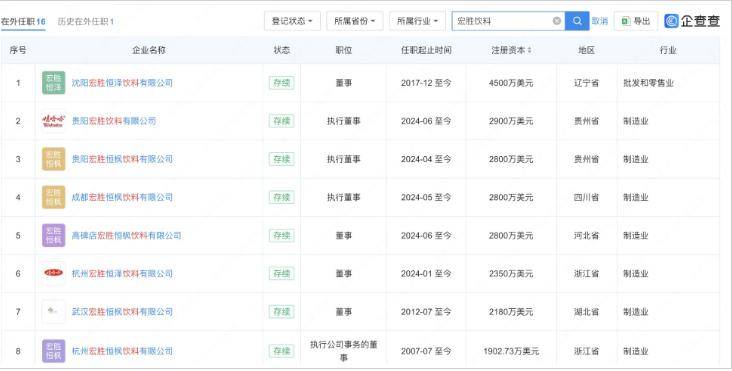Click the 4500万美元 capital cell
Viewport: 732px width, 371px height.
511,83
